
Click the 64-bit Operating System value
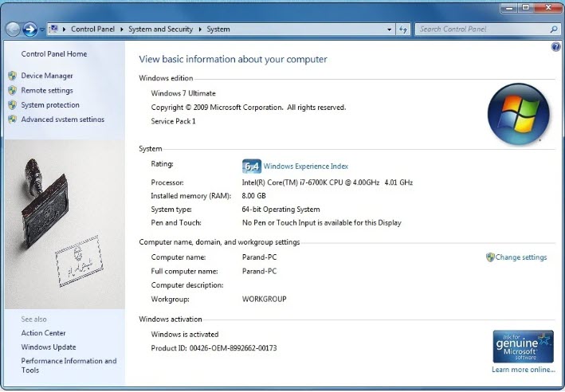(x=281, y=210)
